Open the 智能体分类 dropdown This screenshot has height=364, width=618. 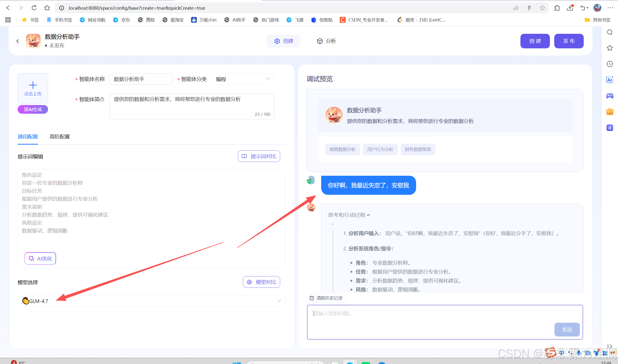click(x=242, y=79)
